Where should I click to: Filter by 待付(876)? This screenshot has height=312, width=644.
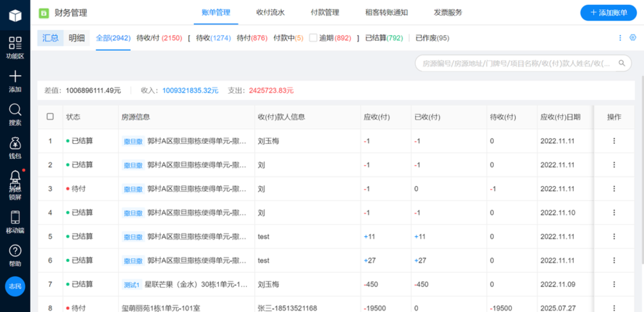pos(252,38)
